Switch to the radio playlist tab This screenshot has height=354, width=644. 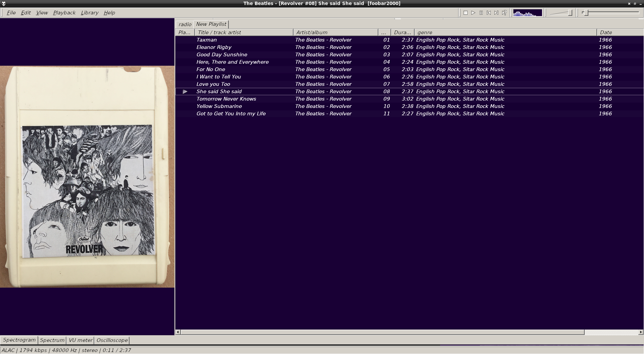point(185,24)
